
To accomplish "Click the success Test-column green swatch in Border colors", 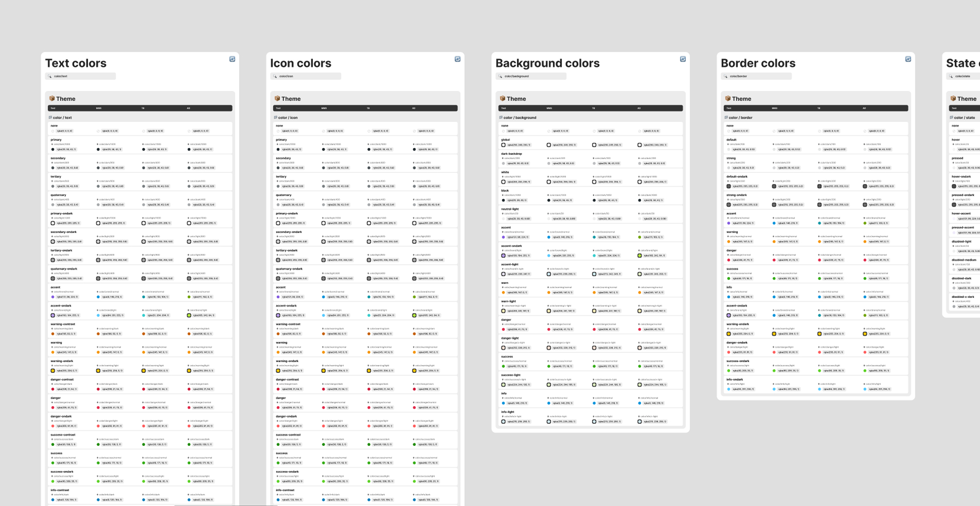I will (x=729, y=279).
